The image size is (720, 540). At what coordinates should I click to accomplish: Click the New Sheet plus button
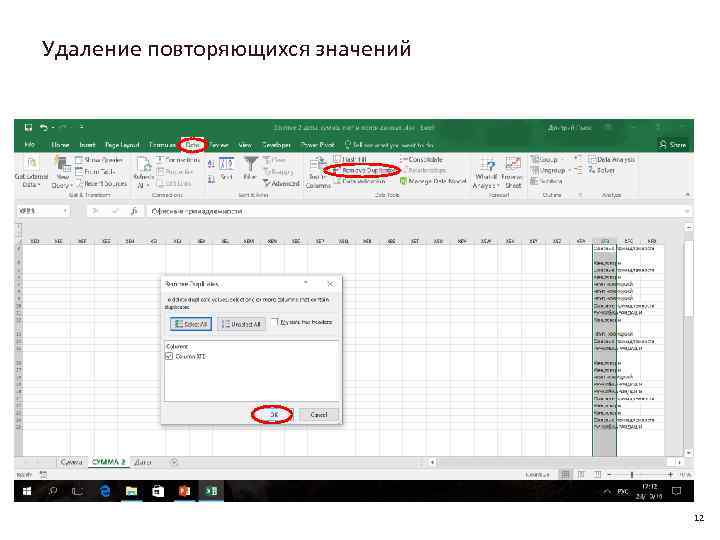point(174,462)
